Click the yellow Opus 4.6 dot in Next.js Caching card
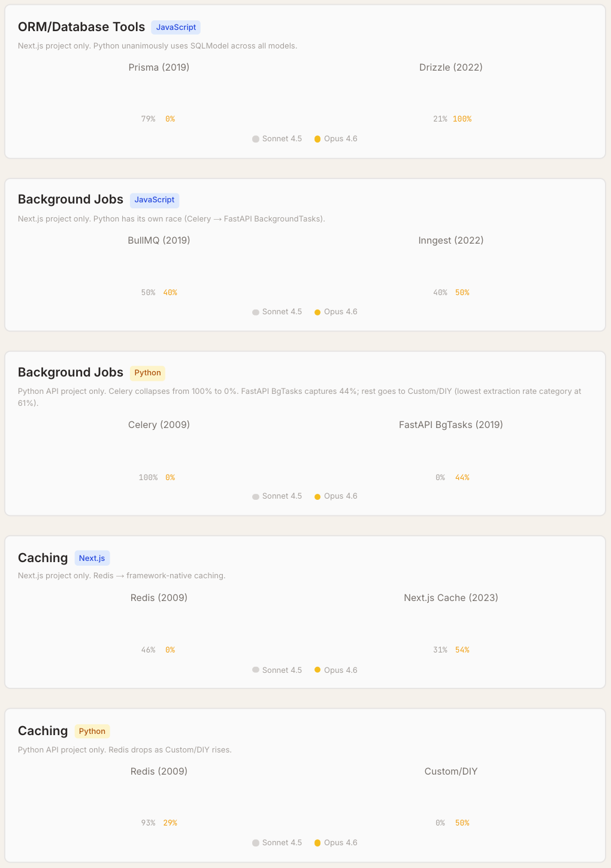This screenshot has height=868, width=611. (317, 670)
